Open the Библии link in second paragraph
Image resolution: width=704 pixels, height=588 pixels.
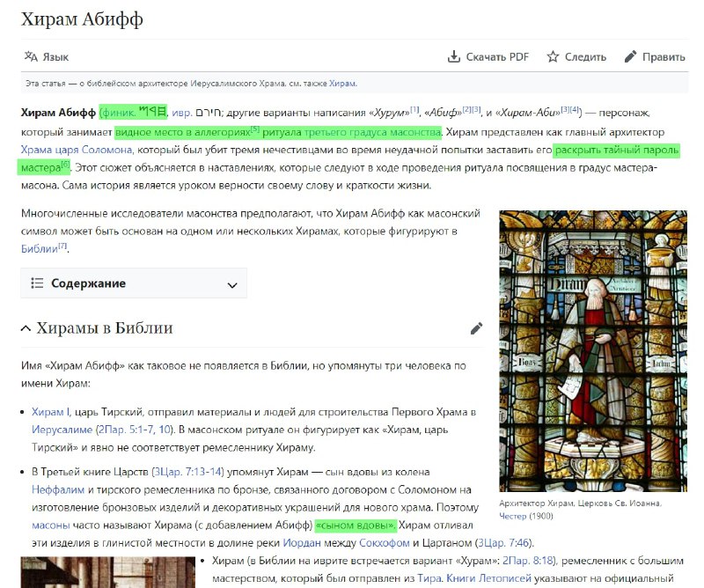pyautogui.click(x=40, y=249)
